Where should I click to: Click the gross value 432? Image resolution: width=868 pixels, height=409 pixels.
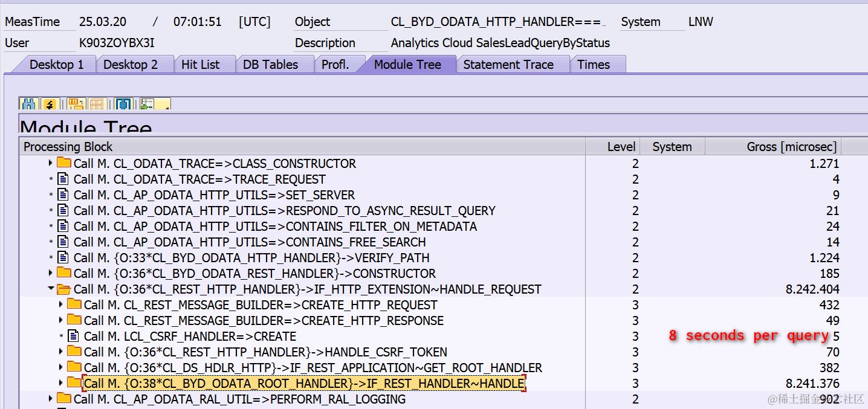pos(829,305)
